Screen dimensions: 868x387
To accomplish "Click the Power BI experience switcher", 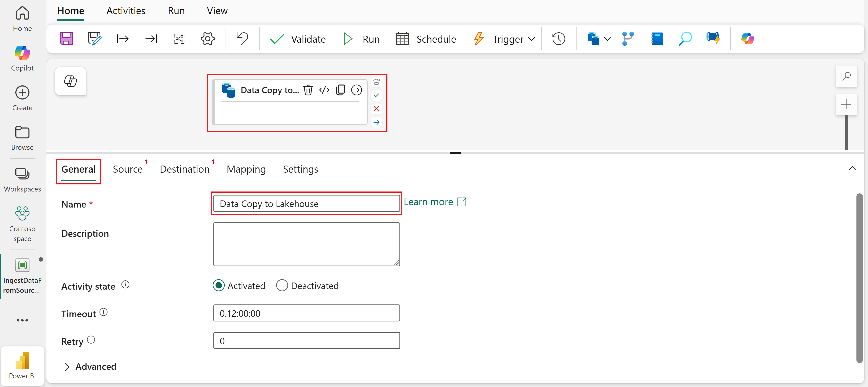I will (x=22, y=366).
